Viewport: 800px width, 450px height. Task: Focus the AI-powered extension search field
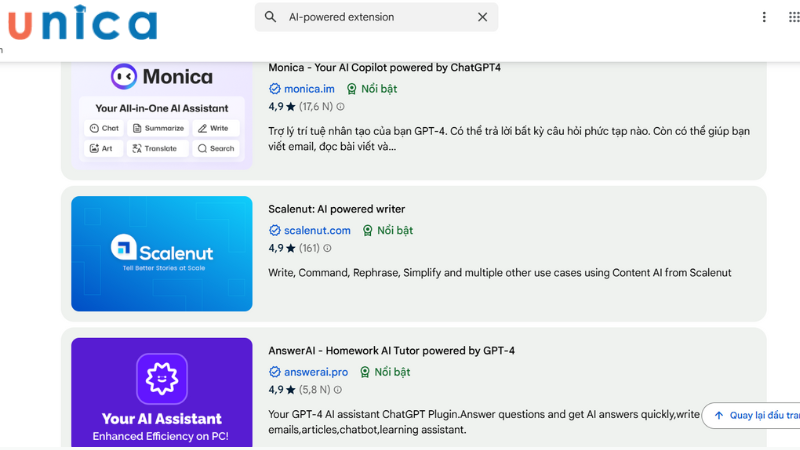375,17
